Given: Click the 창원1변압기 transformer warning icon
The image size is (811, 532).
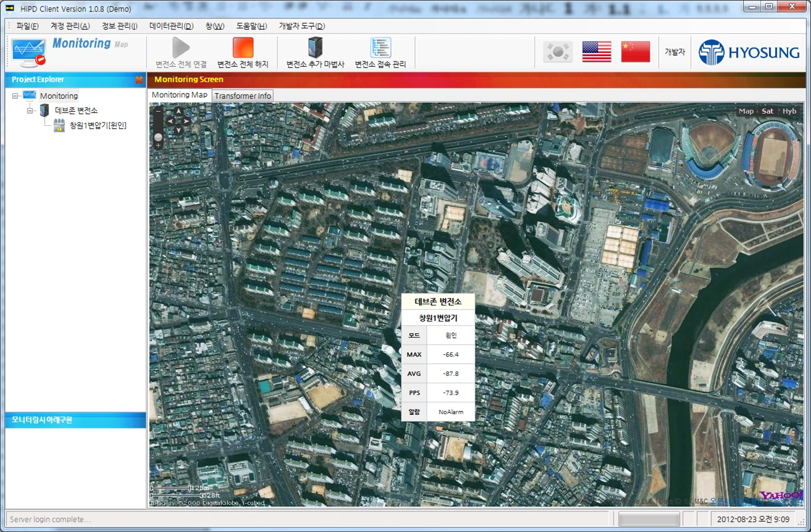Looking at the screenshot, I should 59,125.
